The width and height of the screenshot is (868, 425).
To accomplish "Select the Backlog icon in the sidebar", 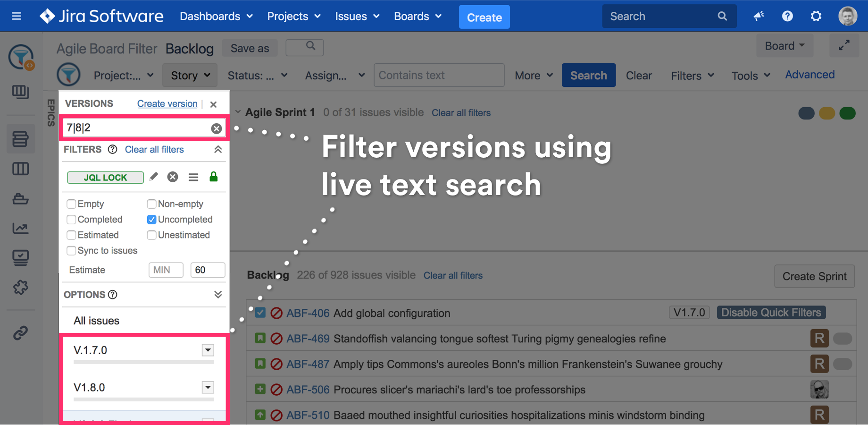I will (21, 138).
